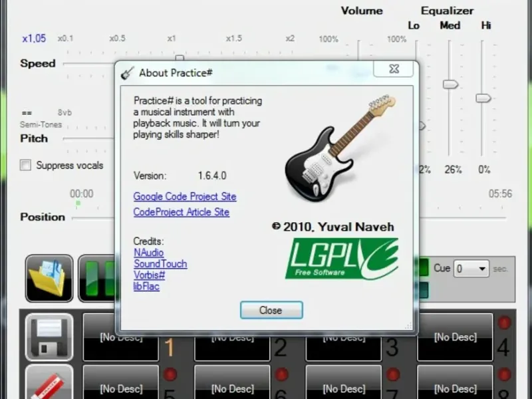Click the green position marker on timeline
The width and height of the screenshot is (532, 399).
(x=78, y=203)
